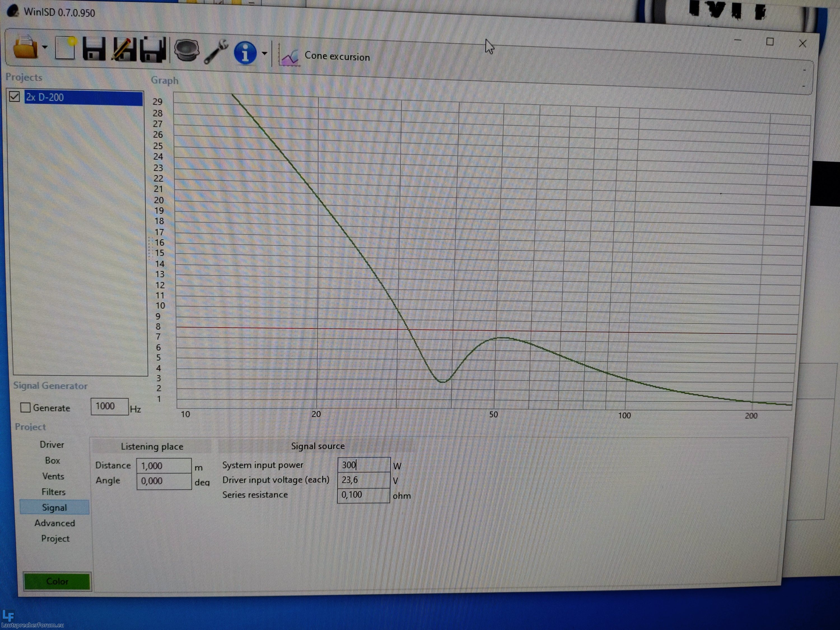Viewport: 840px width, 630px height.
Task: Open the driver editor speaker icon
Action: [186, 51]
